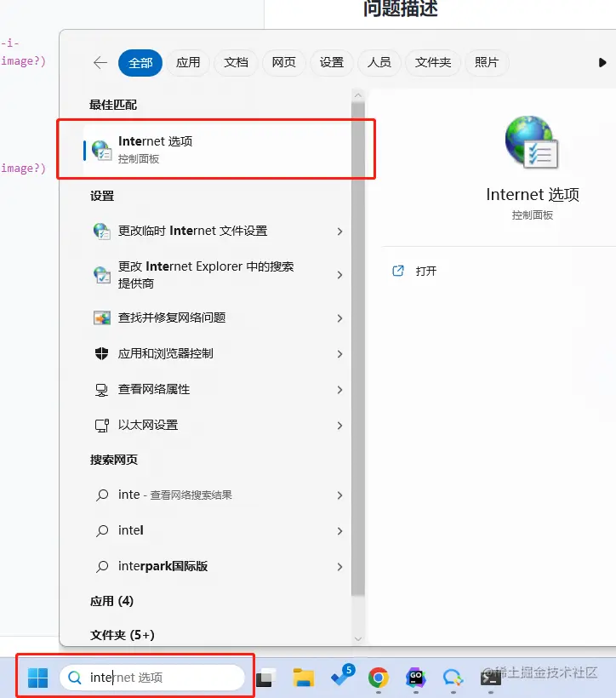Expand the 查看网络属性 chevron
Screen dimensions: 616x698
coord(339,390)
